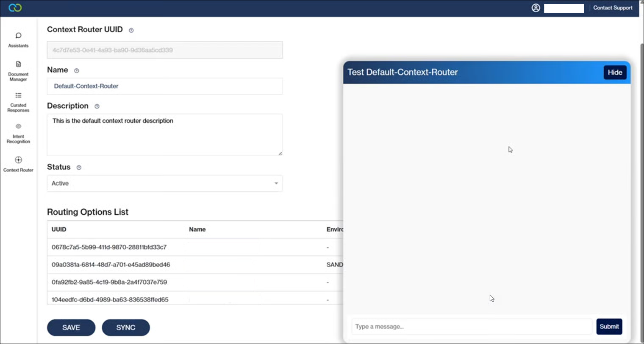Open Curated Responses list icon
This screenshot has width=644, height=344.
coord(18,95)
